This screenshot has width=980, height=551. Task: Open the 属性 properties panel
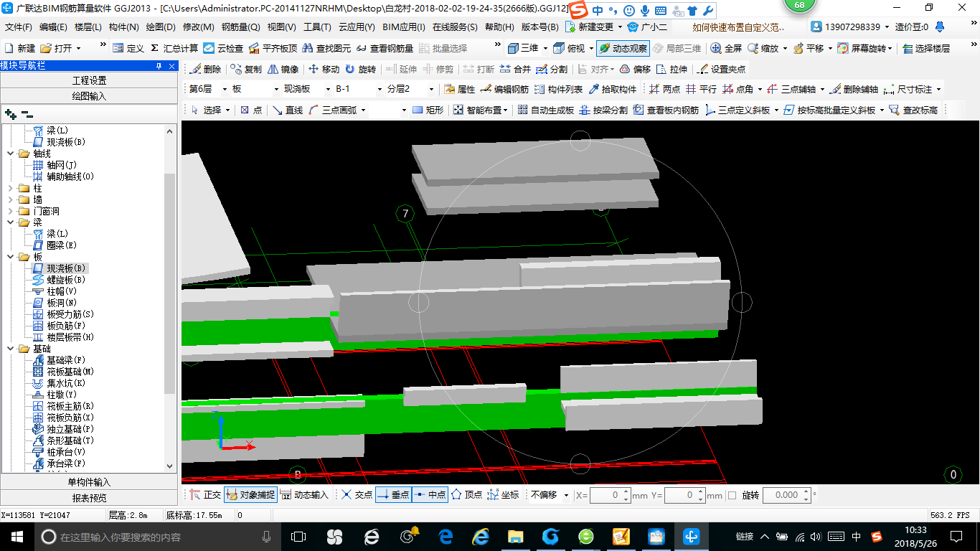[x=460, y=90]
